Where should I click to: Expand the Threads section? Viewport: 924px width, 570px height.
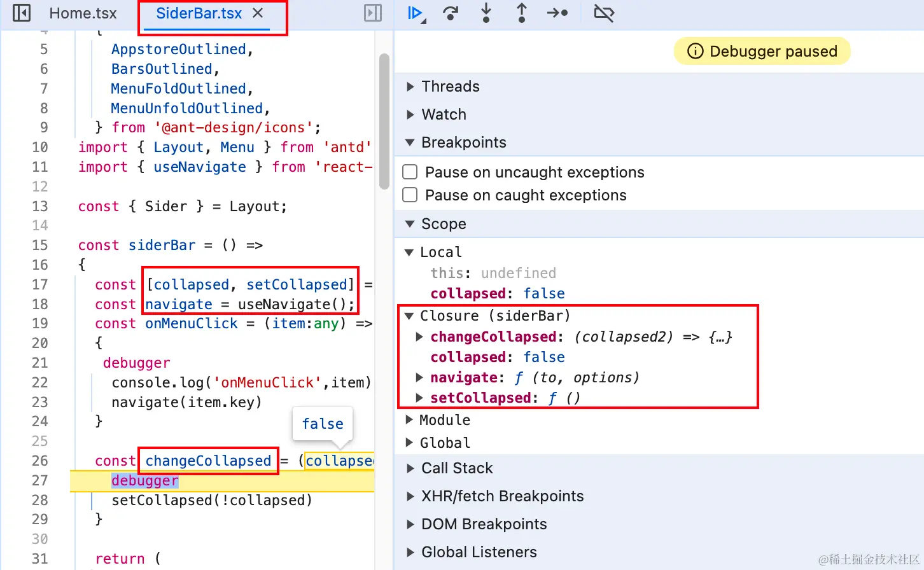pyautogui.click(x=410, y=87)
